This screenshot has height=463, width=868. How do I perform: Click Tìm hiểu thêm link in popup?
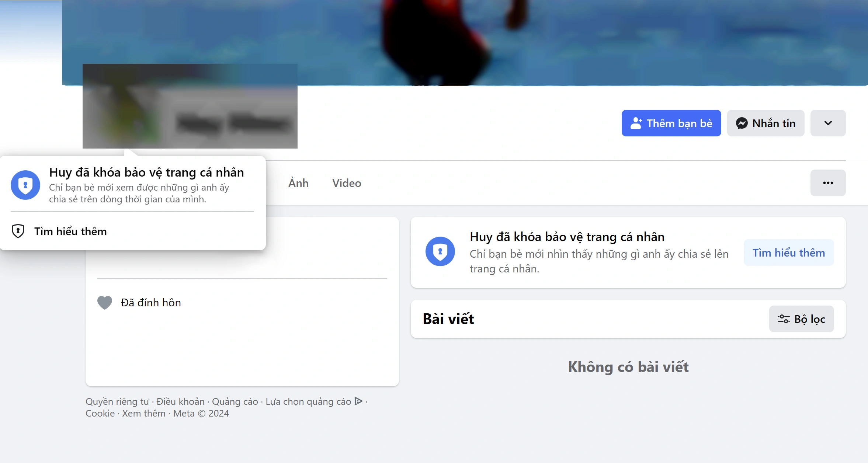pos(70,231)
